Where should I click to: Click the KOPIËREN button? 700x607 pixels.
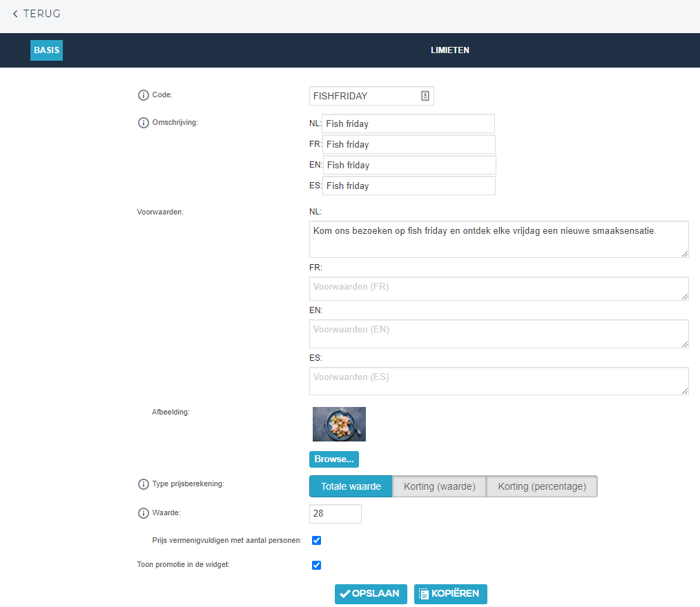coord(451,594)
